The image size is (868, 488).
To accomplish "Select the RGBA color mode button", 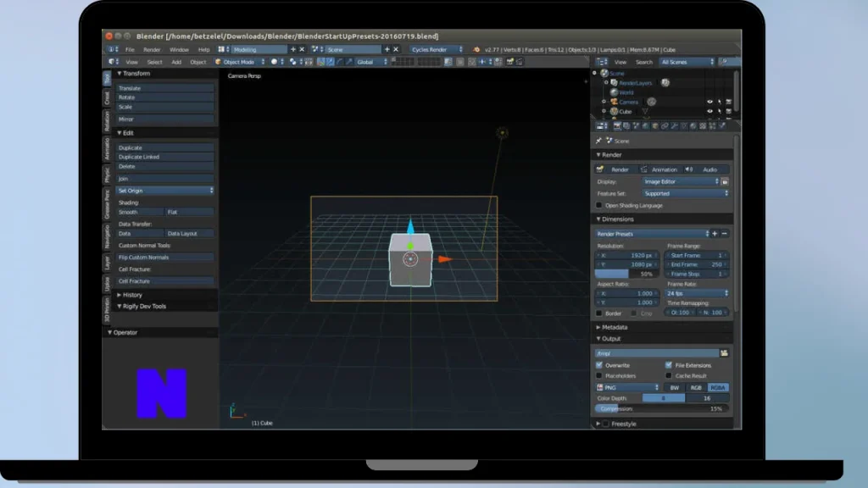I will tap(717, 387).
